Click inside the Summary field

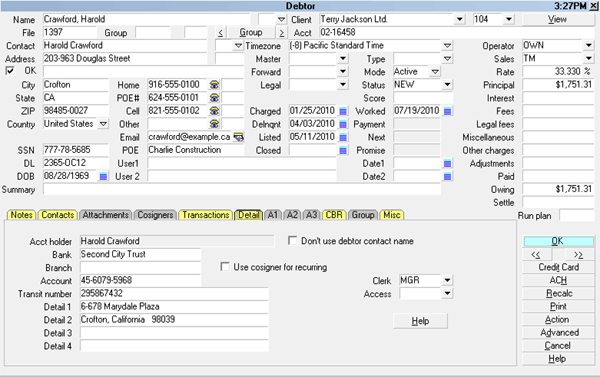coord(241,189)
